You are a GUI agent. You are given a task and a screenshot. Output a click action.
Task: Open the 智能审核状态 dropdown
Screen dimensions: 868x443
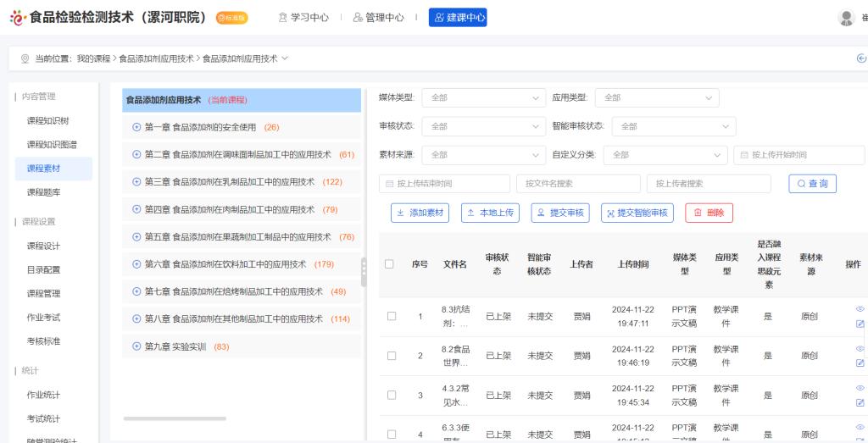[x=673, y=126]
